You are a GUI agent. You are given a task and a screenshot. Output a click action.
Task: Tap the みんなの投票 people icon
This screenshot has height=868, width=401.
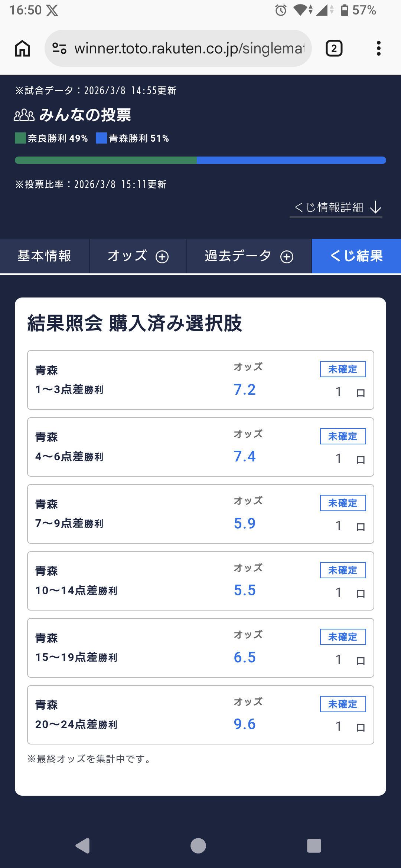(x=24, y=115)
